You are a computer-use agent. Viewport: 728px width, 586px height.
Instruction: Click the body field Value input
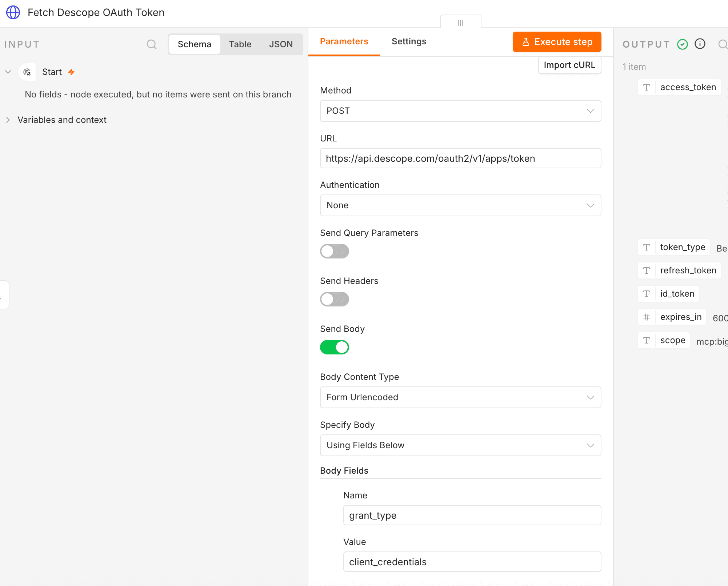click(x=472, y=562)
